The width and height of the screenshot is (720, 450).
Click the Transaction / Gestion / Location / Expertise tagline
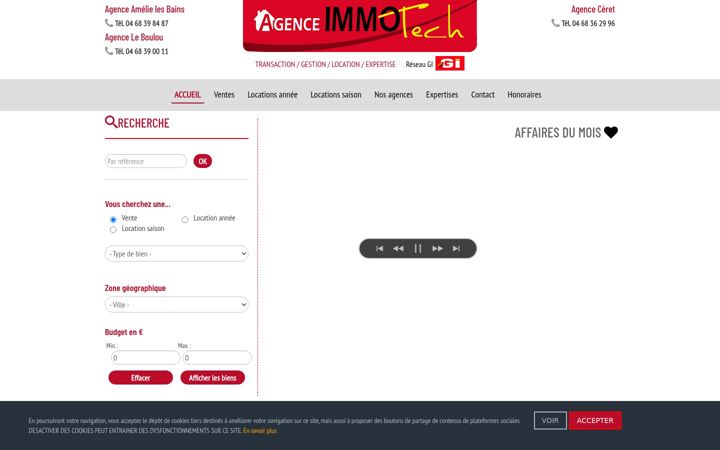pos(325,64)
